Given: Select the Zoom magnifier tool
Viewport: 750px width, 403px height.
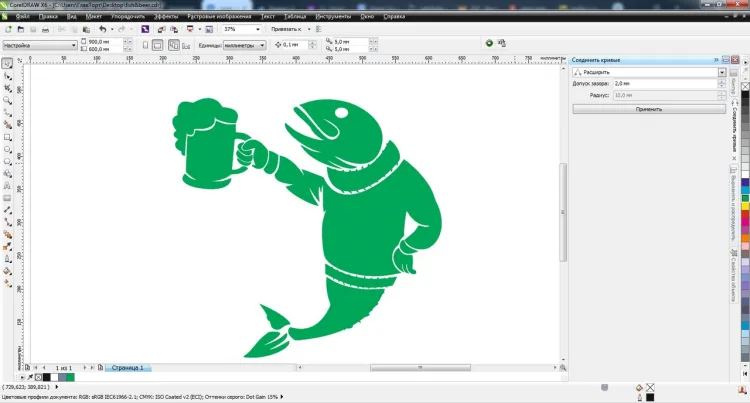Looking at the screenshot, I should click(7, 100).
